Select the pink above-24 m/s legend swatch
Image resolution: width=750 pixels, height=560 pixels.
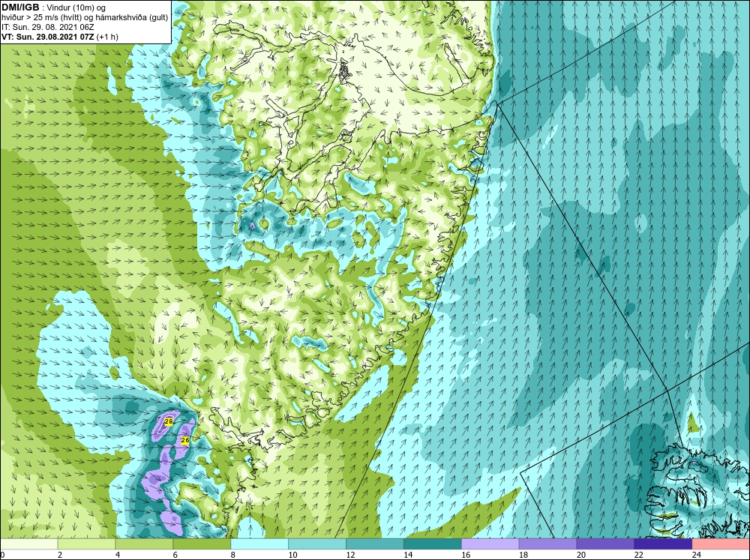[x=721, y=544]
